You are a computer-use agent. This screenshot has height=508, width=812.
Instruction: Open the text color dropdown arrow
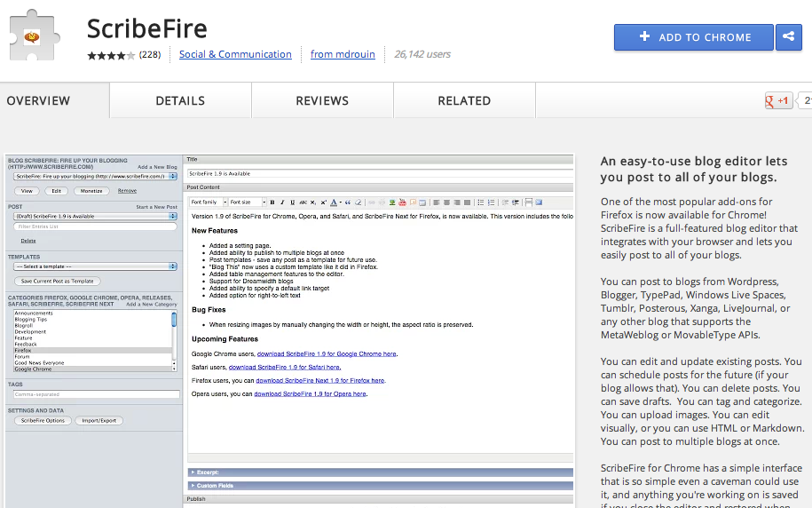click(341, 202)
